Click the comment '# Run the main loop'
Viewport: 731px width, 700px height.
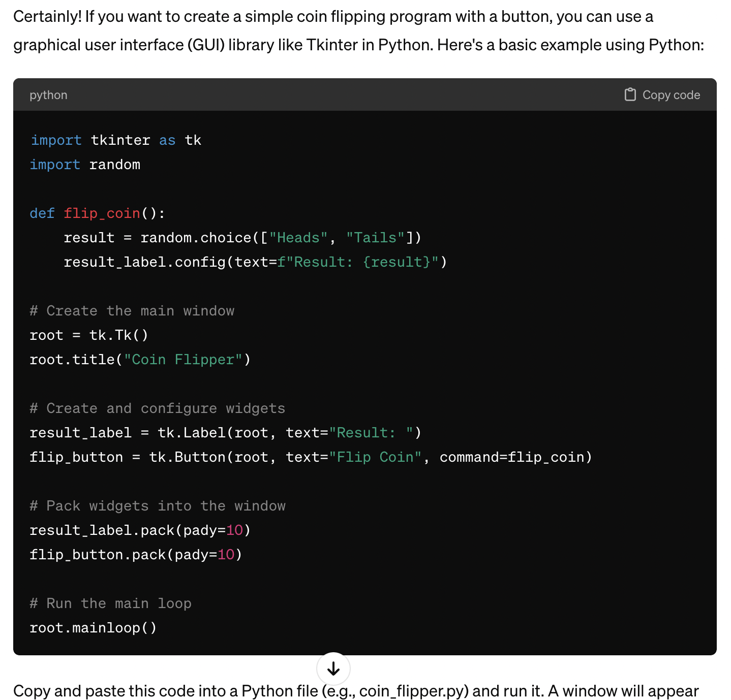[x=111, y=603]
